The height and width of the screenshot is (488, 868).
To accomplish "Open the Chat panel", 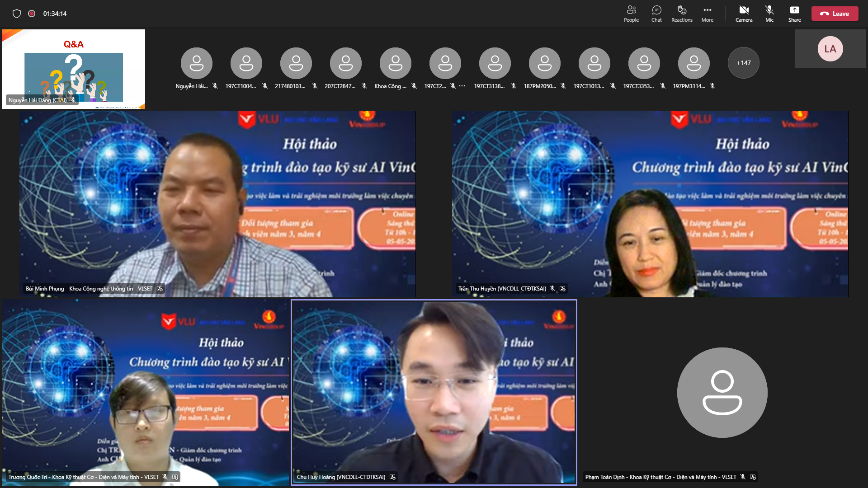I will coord(656,14).
